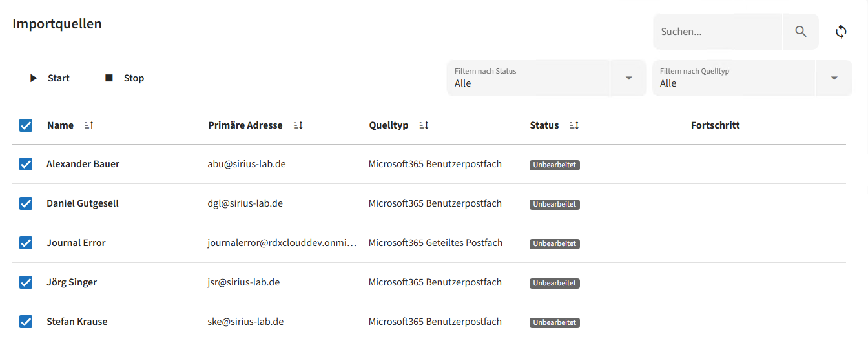Click Daniel Gutgesell's Unbearbeitet status badge
The image size is (868, 341).
click(x=555, y=205)
